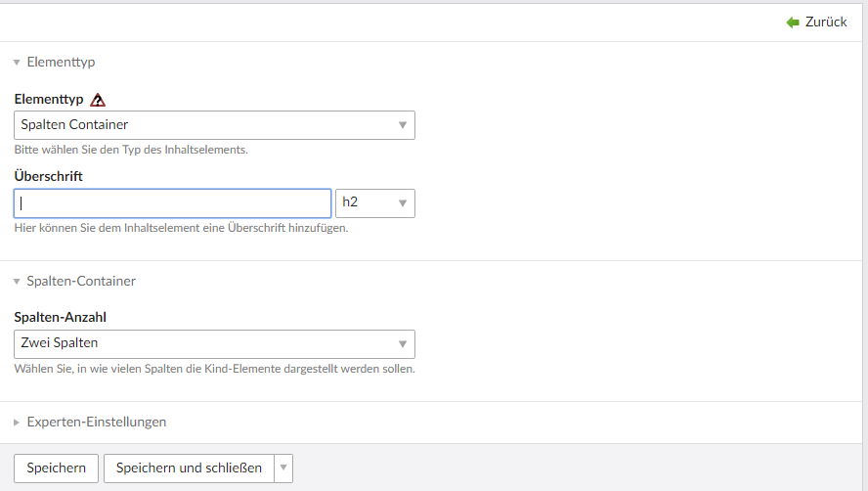Click the Überschrift field label
Screen dimensions: 868x491
point(48,177)
